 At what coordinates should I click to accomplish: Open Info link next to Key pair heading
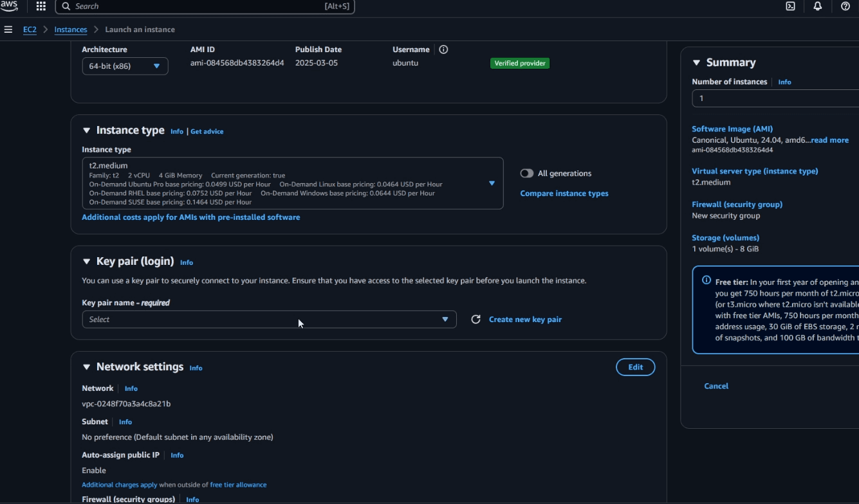187,263
